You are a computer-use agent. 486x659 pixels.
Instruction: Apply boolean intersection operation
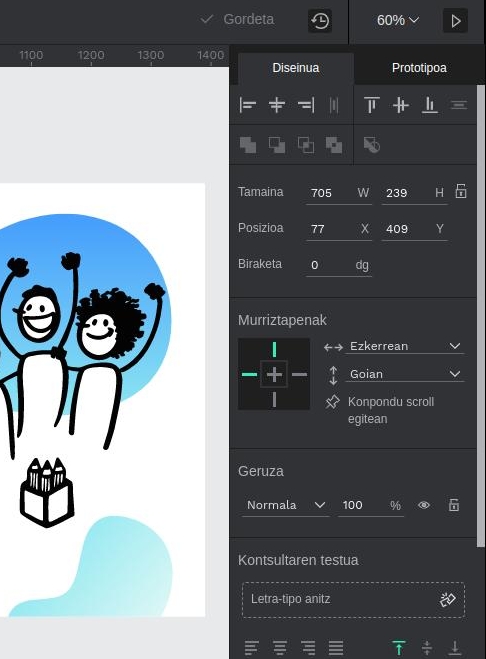point(306,145)
